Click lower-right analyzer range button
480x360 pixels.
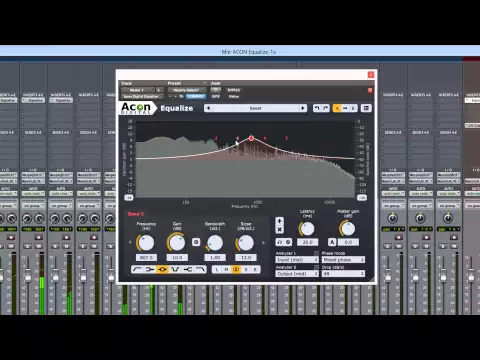362,197
